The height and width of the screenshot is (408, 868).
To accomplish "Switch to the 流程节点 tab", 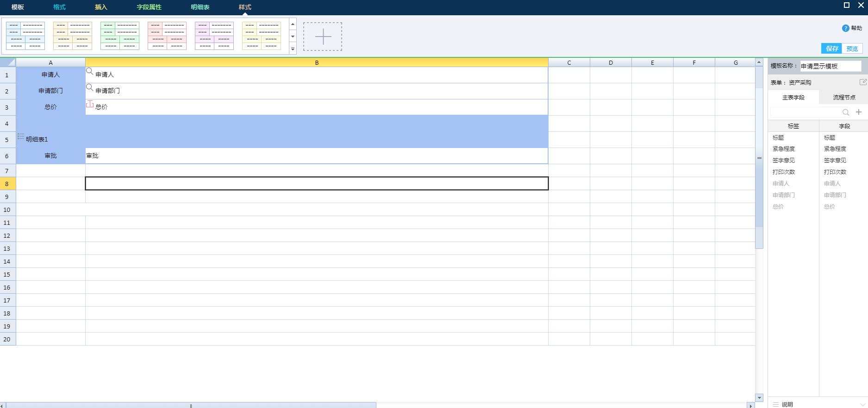I will (x=844, y=98).
